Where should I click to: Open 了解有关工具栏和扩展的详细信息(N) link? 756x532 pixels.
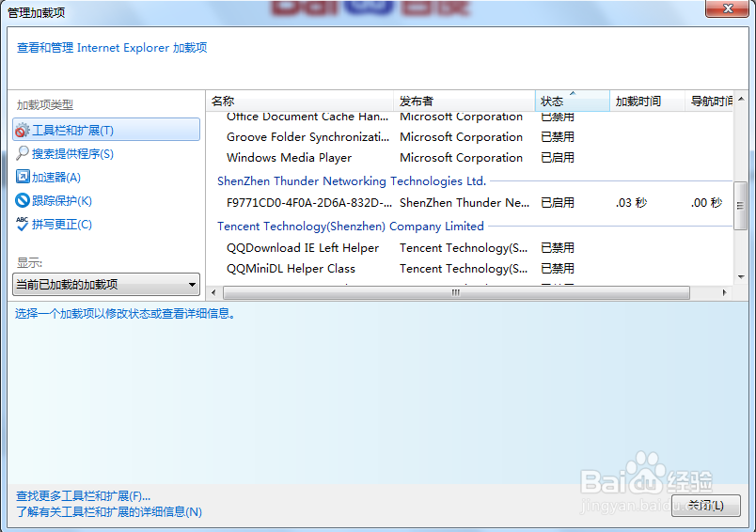(x=109, y=511)
